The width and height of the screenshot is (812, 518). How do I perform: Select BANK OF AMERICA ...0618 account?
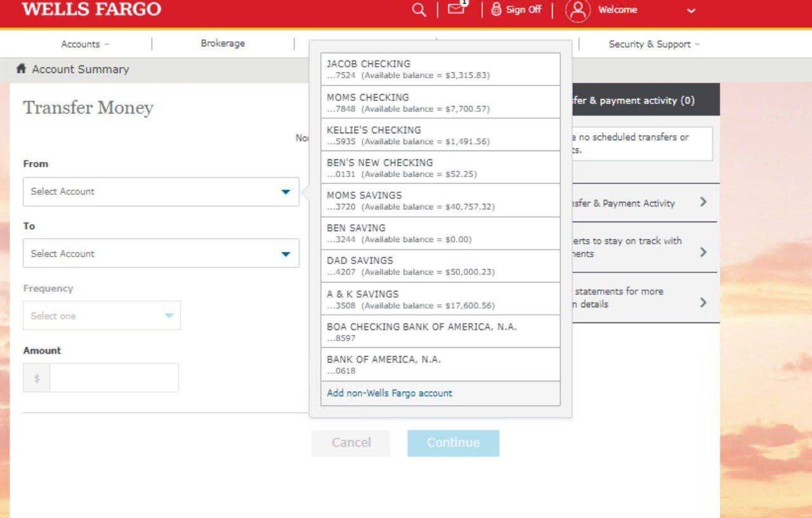pos(440,364)
